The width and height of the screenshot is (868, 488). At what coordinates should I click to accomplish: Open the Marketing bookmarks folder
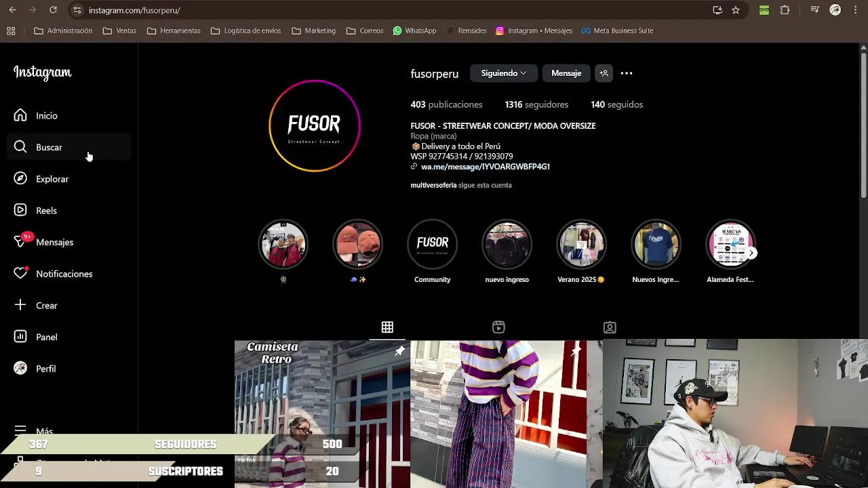click(313, 30)
